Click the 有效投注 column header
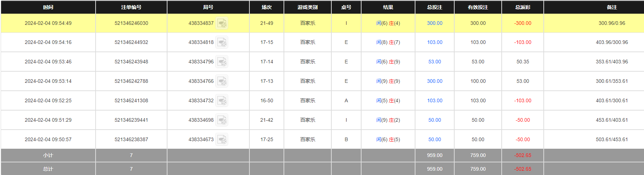Image resolution: width=644 pixels, height=175 pixels. point(478,7)
